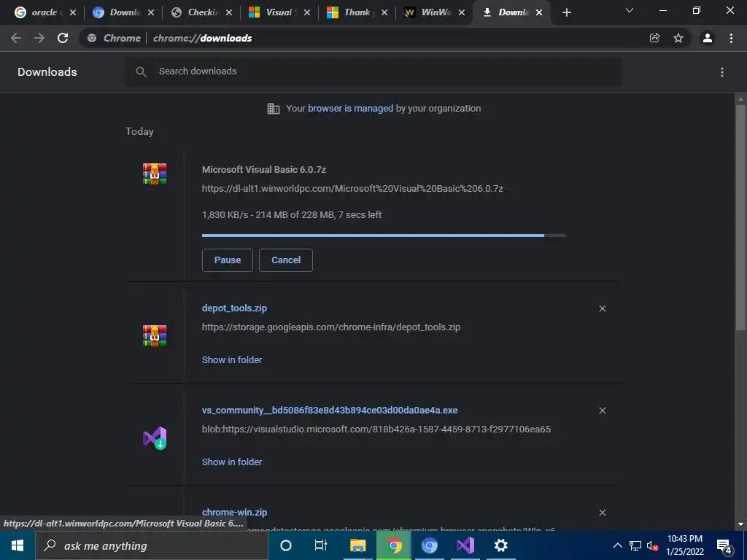Click the Chromium taskbar icon

click(x=429, y=545)
